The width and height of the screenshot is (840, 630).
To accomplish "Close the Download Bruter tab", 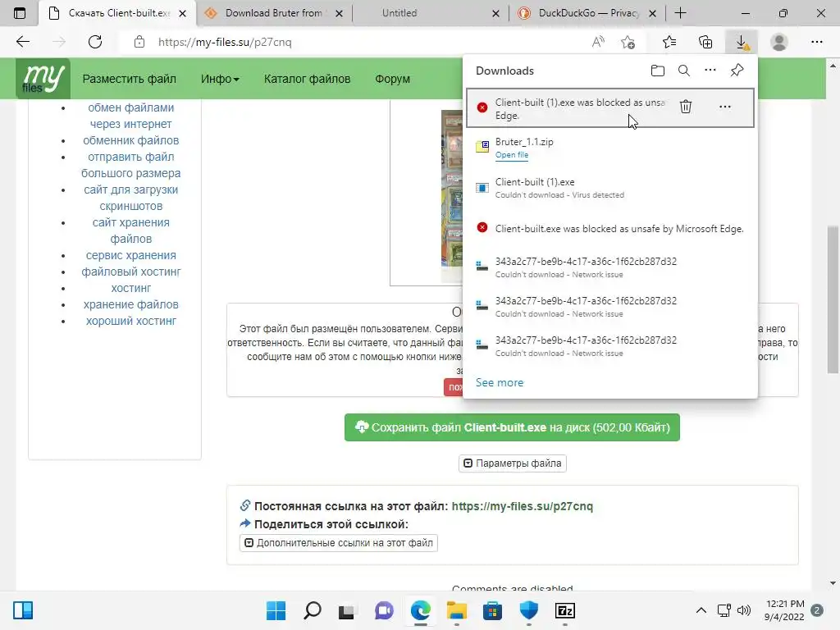I will click(339, 13).
